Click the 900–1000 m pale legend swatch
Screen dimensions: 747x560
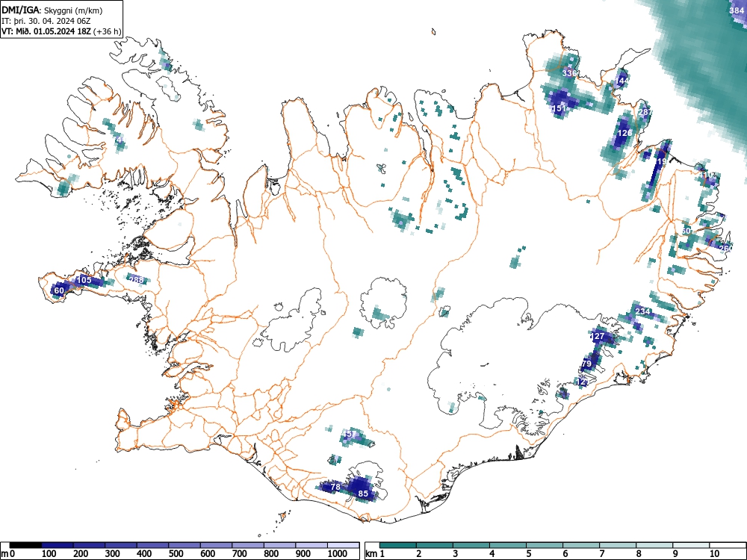tap(311, 545)
